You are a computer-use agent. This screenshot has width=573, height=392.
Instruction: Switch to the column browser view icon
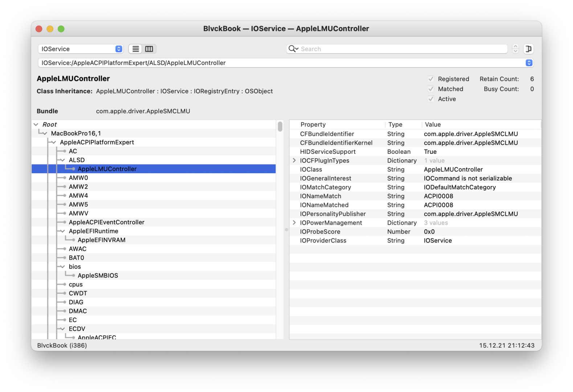click(x=149, y=49)
